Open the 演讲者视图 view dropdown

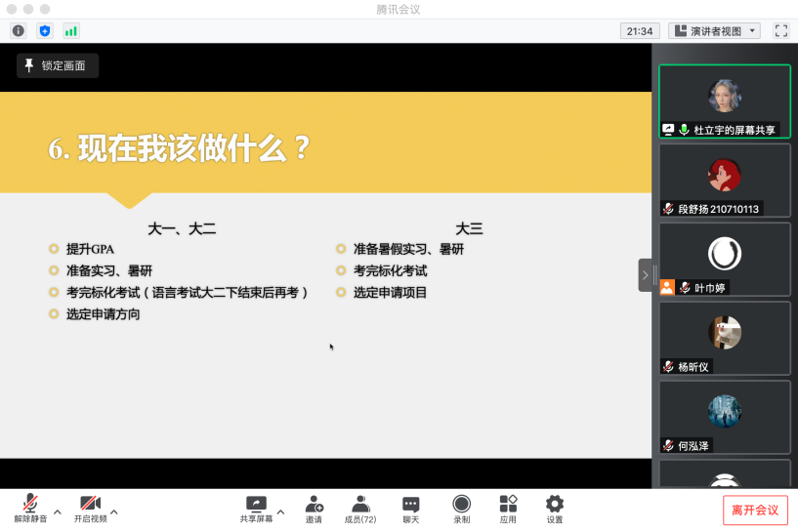point(714,30)
